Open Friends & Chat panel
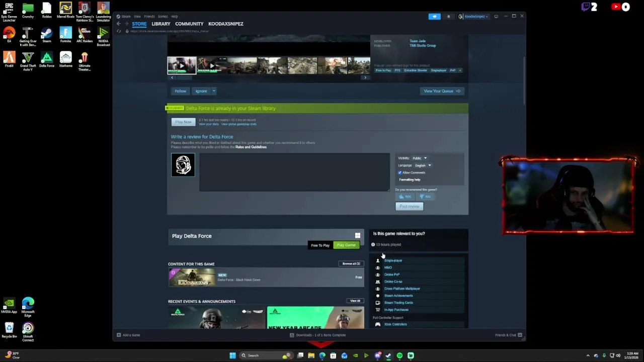The height and width of the screenshot is (362, 644). click(509, 335)
